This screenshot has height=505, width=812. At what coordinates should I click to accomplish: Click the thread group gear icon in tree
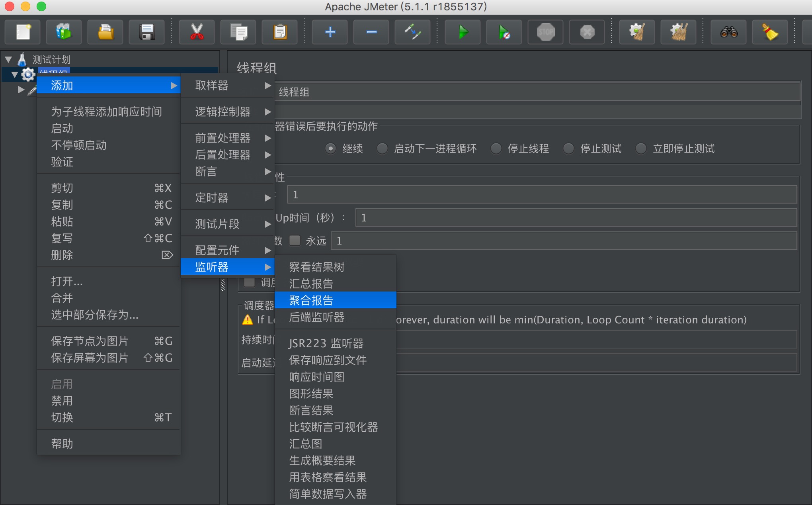[28, 74]
